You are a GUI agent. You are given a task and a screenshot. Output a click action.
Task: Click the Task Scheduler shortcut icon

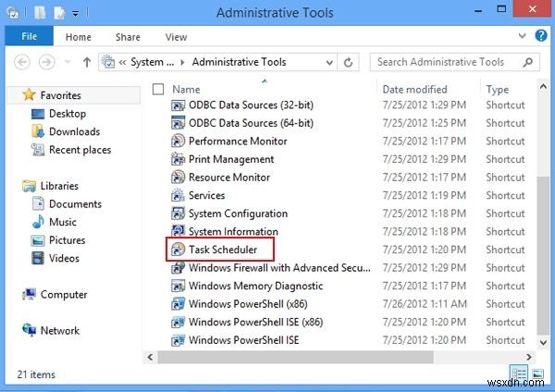(x=178, y=250)
